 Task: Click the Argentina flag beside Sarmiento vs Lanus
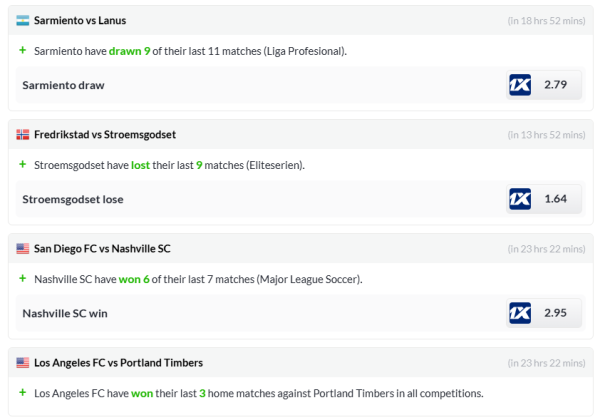tap(22, 20)
